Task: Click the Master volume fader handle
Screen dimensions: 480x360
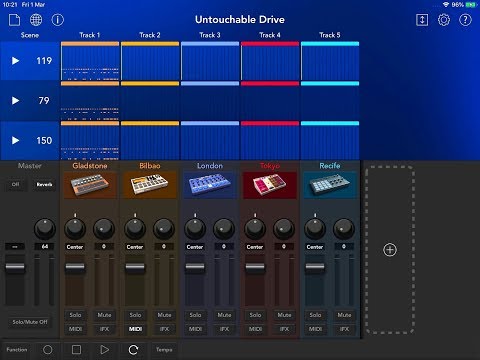Action: [15, 267]
